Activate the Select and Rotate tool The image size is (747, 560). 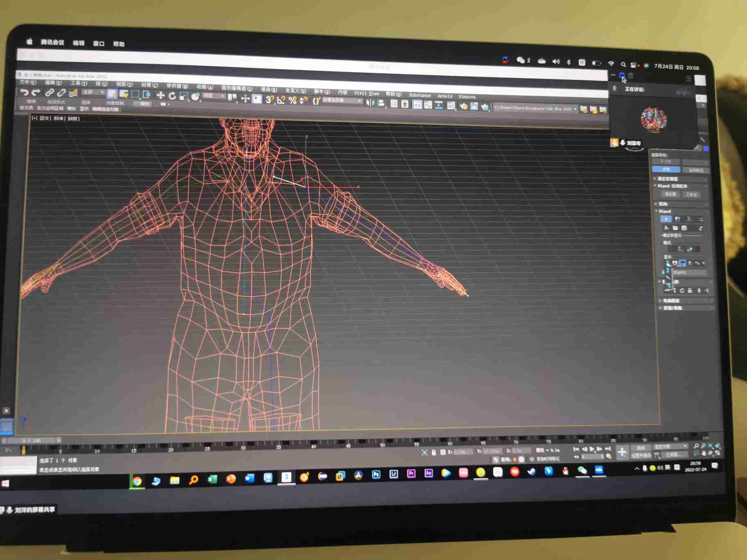172,96
